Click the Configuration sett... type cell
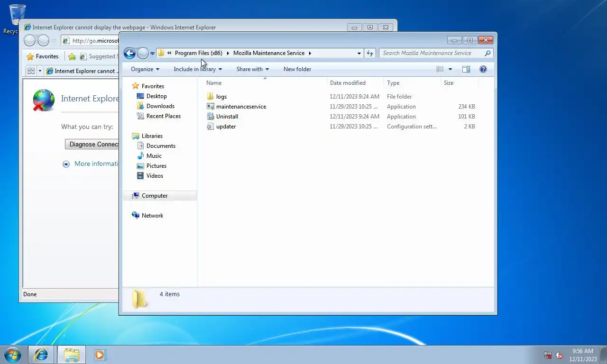The image size is (607, 364). pos(412,127)
